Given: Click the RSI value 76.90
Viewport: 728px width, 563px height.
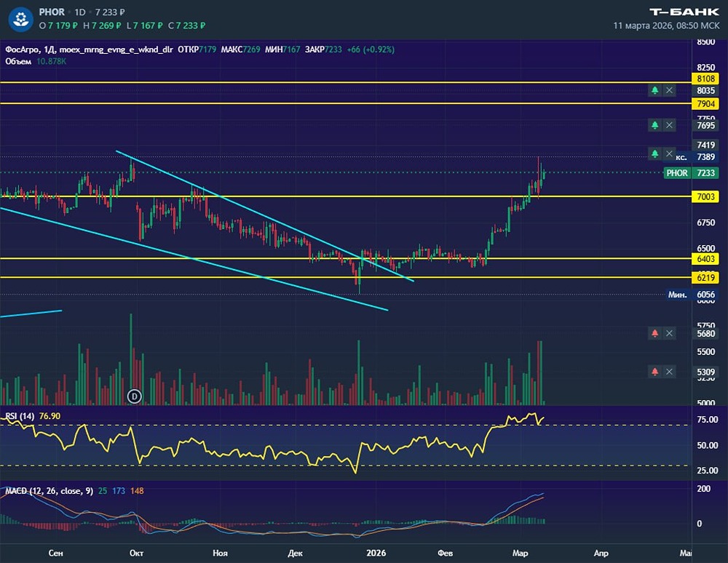Looking at the screenshot, I should [50, 416].
